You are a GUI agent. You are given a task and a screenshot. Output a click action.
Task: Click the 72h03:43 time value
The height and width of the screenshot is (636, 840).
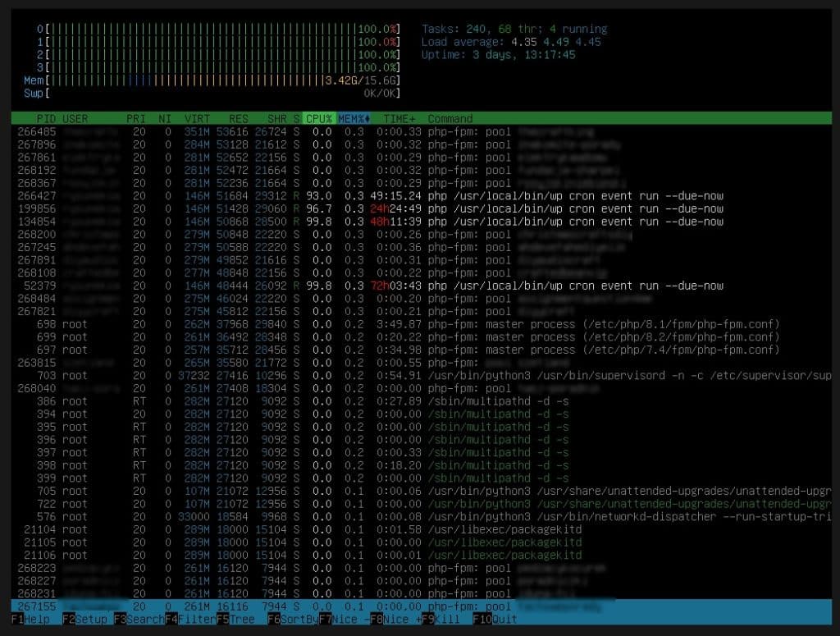pos(396,286)
